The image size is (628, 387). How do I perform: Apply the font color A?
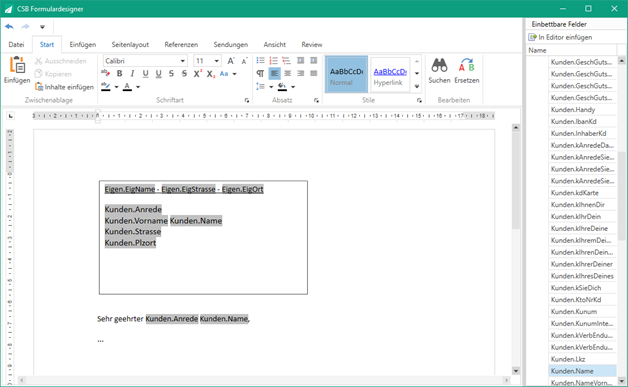coord(127,86)
